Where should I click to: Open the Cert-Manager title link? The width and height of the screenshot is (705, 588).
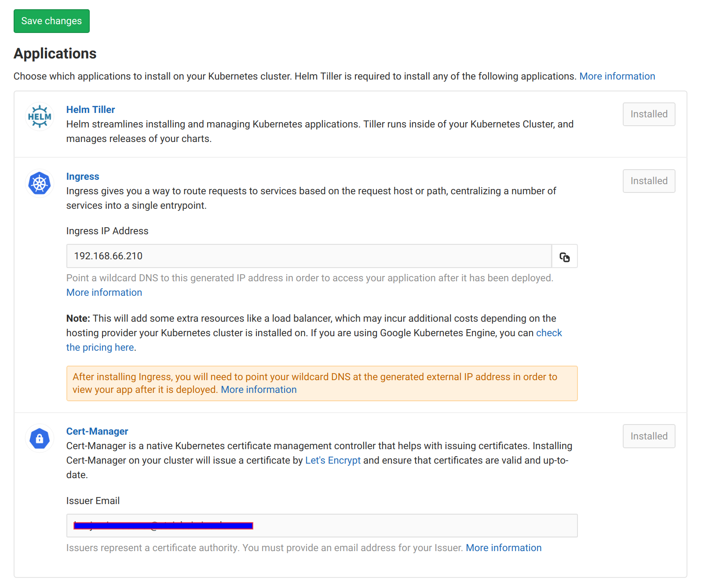(x=97, y=432)
